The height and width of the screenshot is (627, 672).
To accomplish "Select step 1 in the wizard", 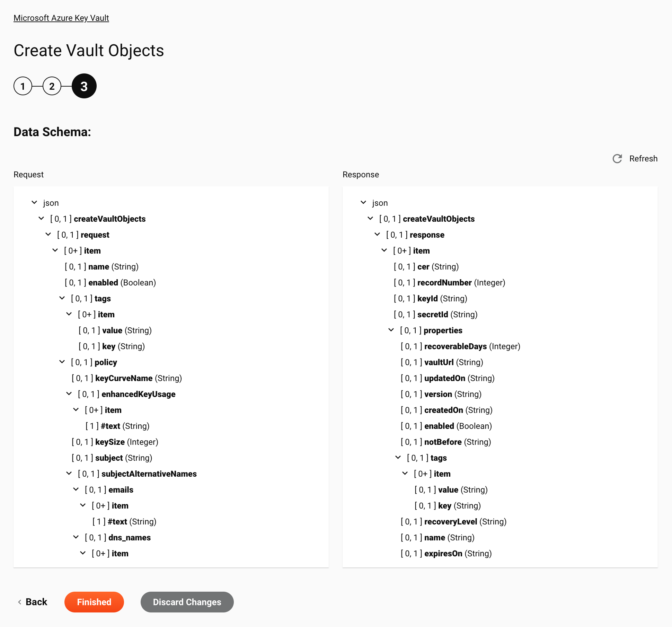I will (23, 86).
